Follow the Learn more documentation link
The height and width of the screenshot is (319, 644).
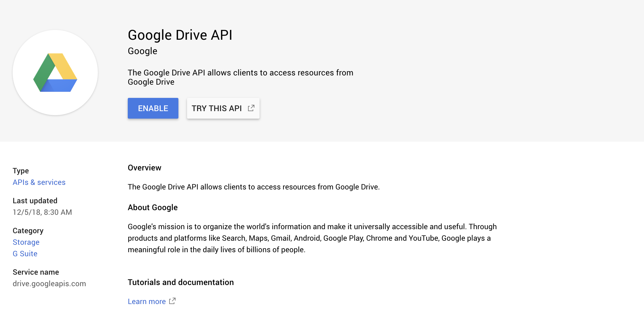pos(147,301)
